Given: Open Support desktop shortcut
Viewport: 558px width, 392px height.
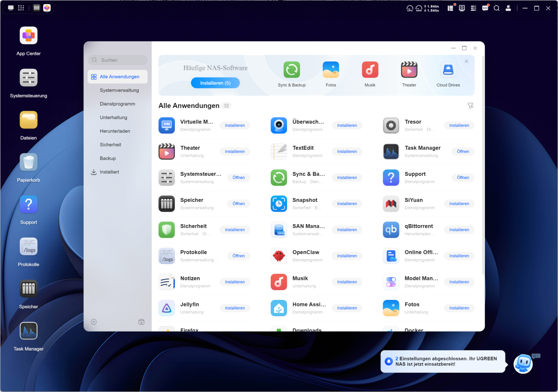Looking at the screenshot, I should [x=28, y=205].
